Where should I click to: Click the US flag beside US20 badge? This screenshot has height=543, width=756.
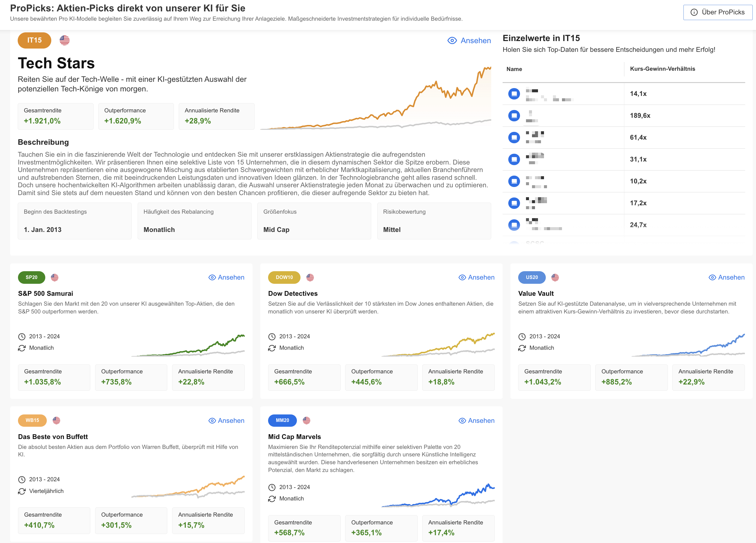(555, 277)
